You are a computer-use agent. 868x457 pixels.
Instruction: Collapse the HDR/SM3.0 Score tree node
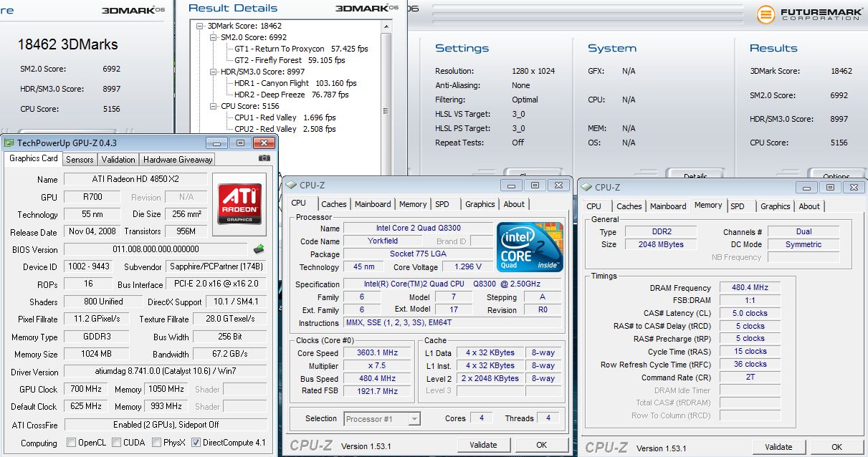pyautogui.click(x=213, y=72)
